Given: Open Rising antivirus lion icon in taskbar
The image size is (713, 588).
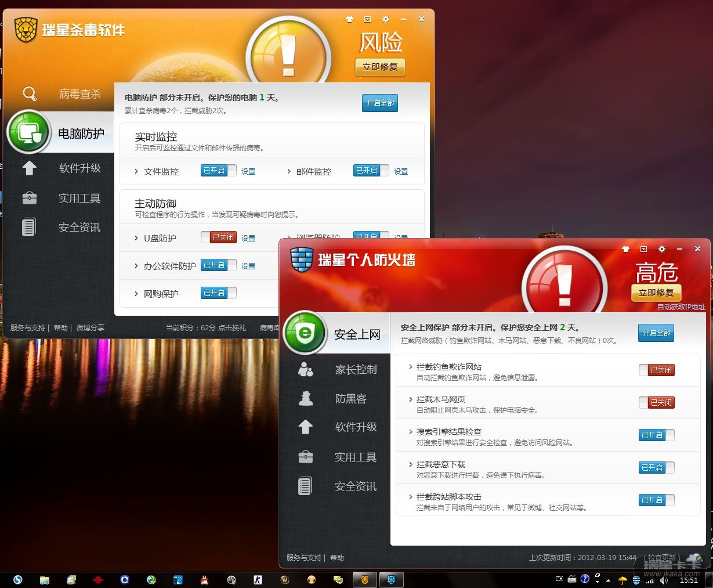Looking at the screenshot, I should [x=365, y=579].
